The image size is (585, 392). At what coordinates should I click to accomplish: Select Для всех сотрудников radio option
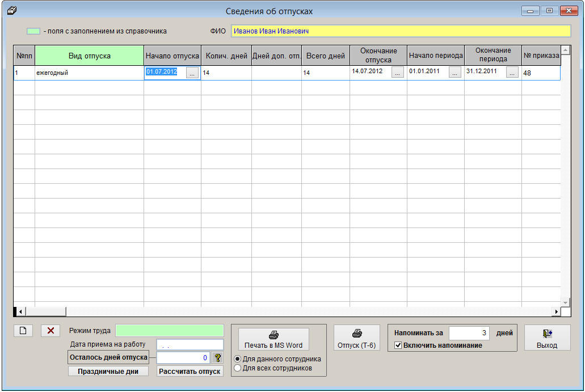(x=237, y=368)
